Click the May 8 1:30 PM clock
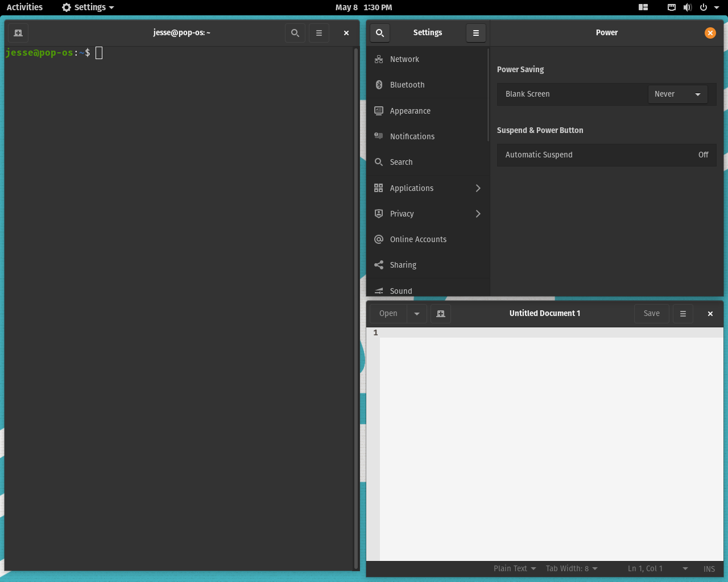This screenshot has width=728, height=582. coord(363,7)
